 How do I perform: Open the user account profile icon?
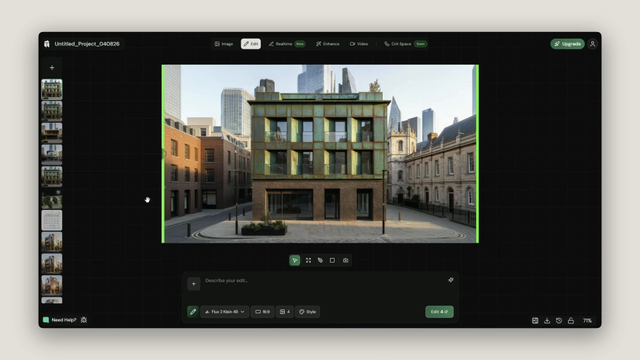[593, 44]
